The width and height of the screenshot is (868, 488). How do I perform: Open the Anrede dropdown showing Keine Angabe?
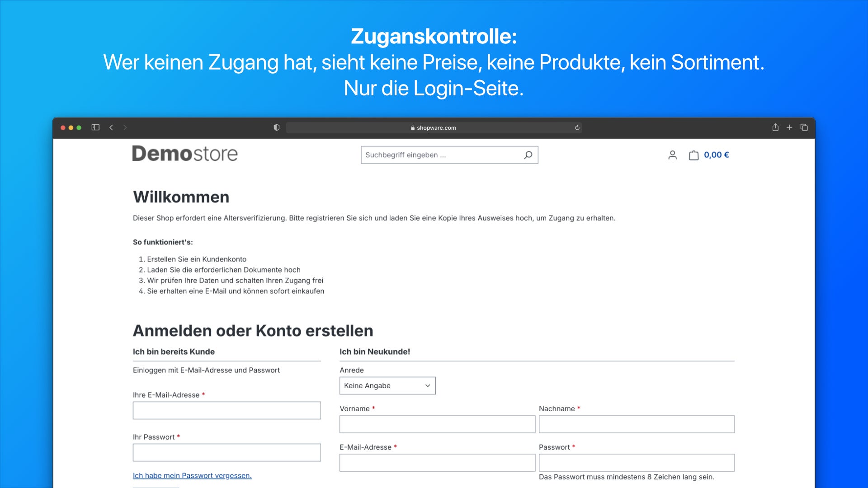tap(387, 385)
